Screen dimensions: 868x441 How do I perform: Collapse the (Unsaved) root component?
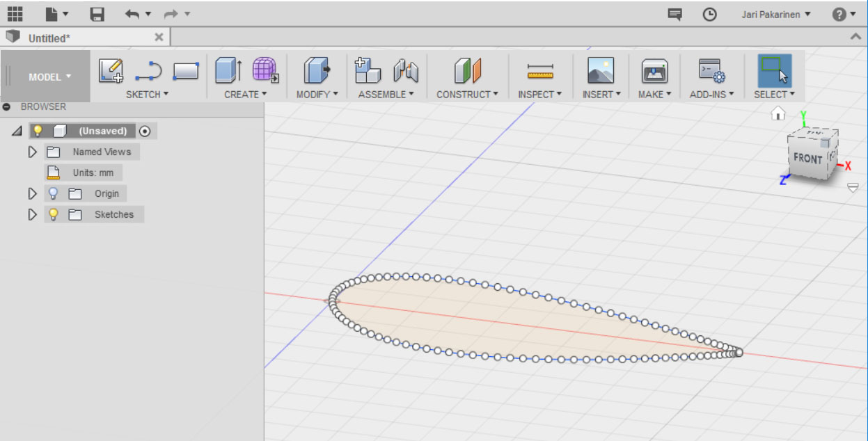coord(17,131)
